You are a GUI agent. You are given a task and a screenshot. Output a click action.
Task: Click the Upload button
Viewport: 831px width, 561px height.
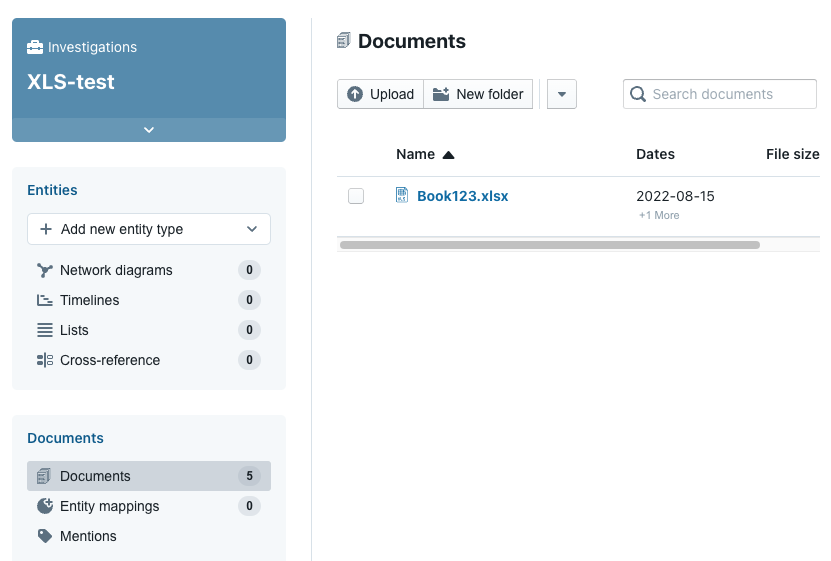[x=381, y=94]
